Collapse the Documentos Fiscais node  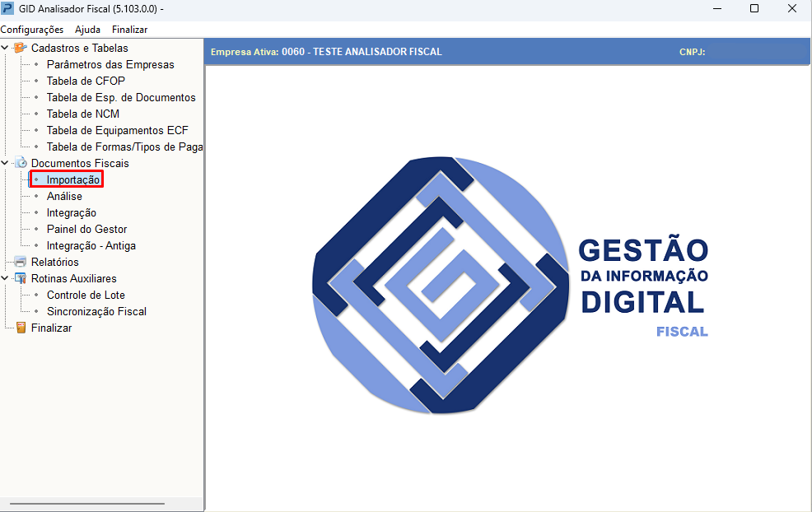click(5, 163)
